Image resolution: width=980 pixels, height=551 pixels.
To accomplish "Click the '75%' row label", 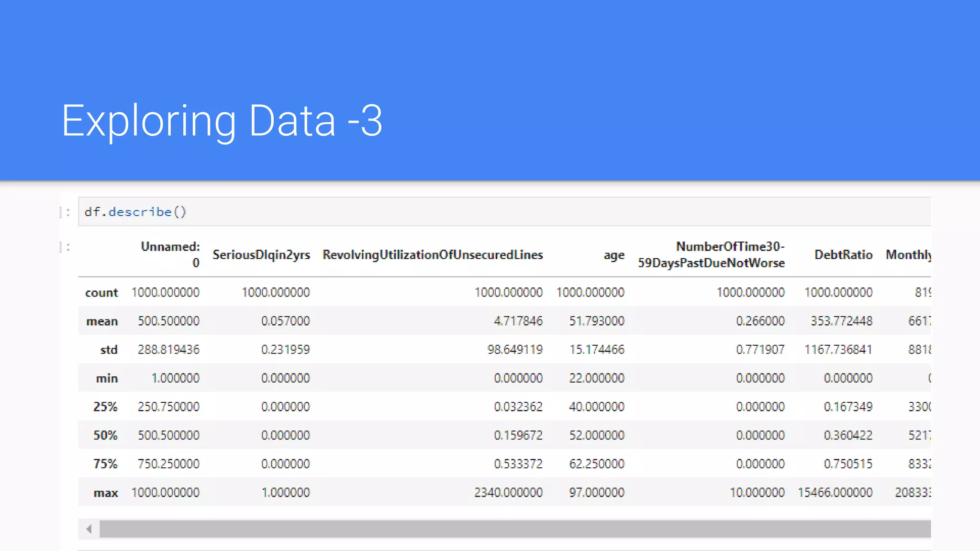I will (105, 464).
